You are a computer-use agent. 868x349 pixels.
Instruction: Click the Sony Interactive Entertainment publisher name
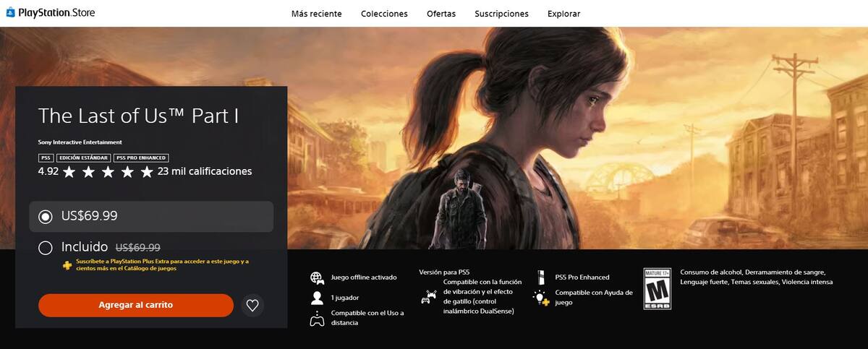[x=80, y=142]
